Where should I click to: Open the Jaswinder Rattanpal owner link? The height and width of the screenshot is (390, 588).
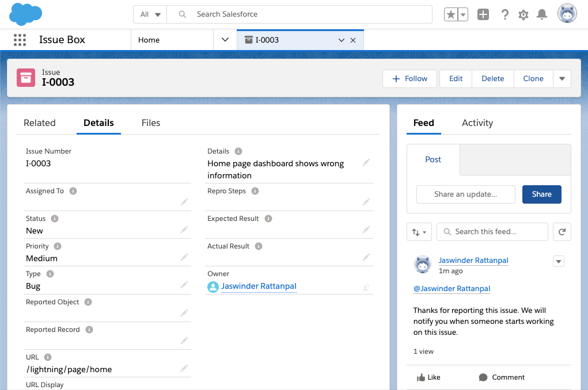[259, 286]
